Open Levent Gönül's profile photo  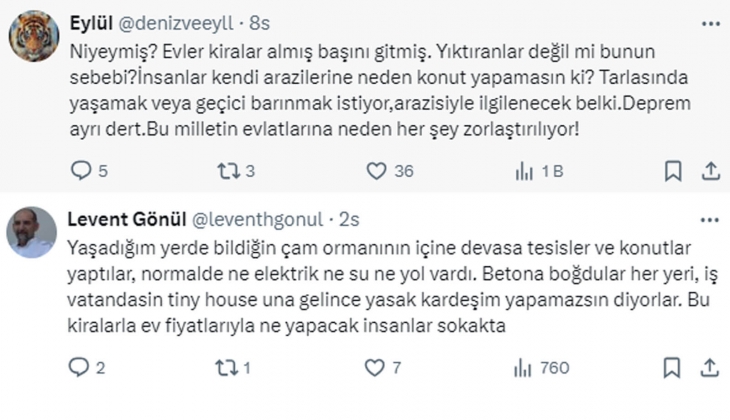pos(33,233)
